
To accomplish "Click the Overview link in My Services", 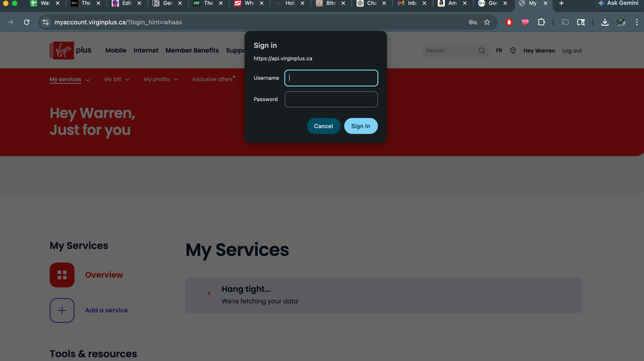I will (x=104, y=275).
